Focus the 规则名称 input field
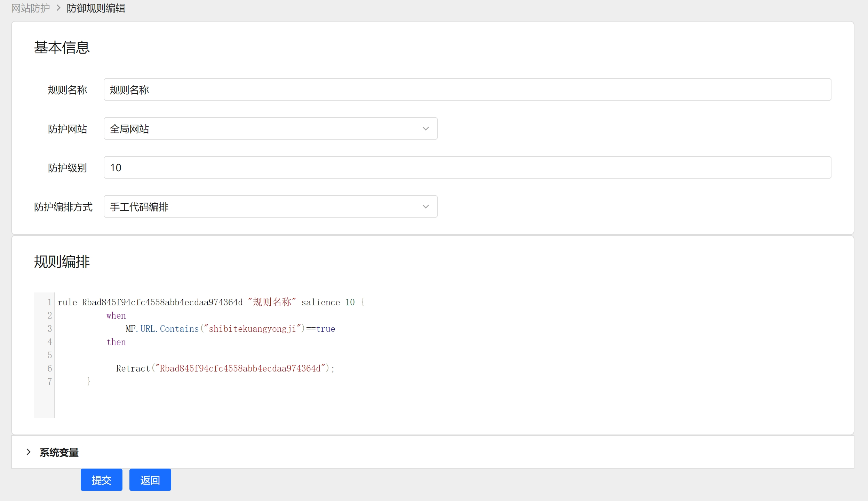868x501 pixels. tap(467, 90)
